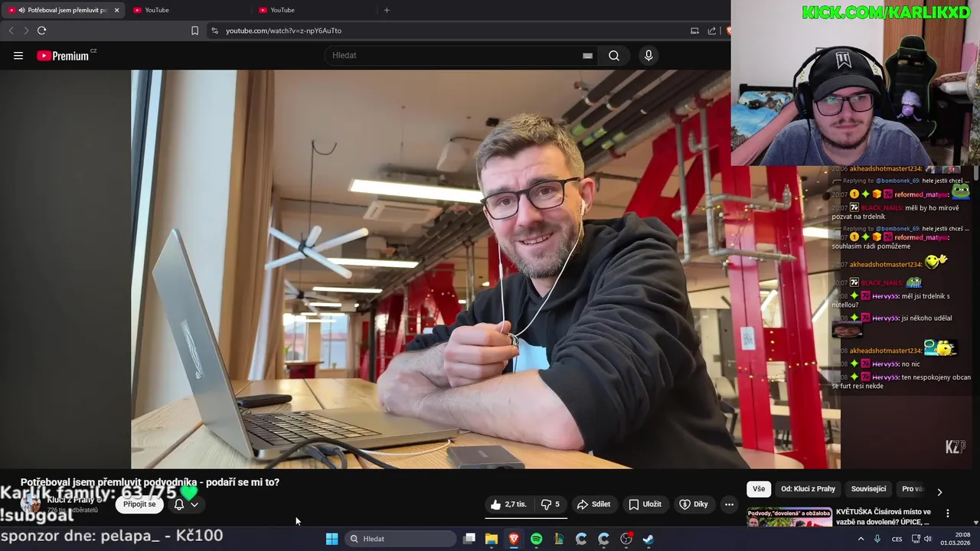Select the 'Vše' filter chip
The height and width of the screenshot is (551, 980).
pos(759,489)
